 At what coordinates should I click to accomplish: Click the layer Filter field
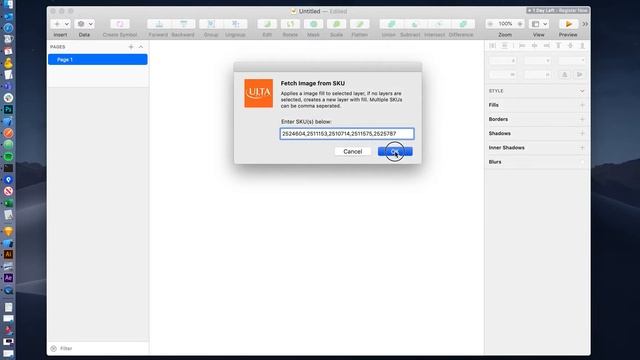(x=98, y=349)
